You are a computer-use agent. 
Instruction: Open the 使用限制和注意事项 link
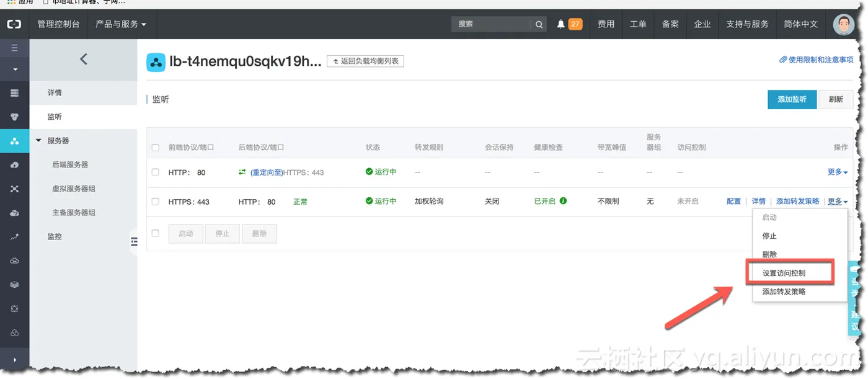tap(817, 60)
